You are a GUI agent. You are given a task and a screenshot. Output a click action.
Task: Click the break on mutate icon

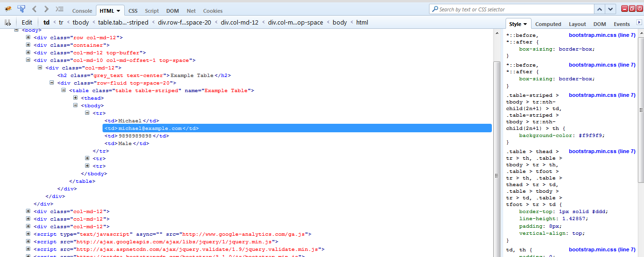click(x=8, y=22)
